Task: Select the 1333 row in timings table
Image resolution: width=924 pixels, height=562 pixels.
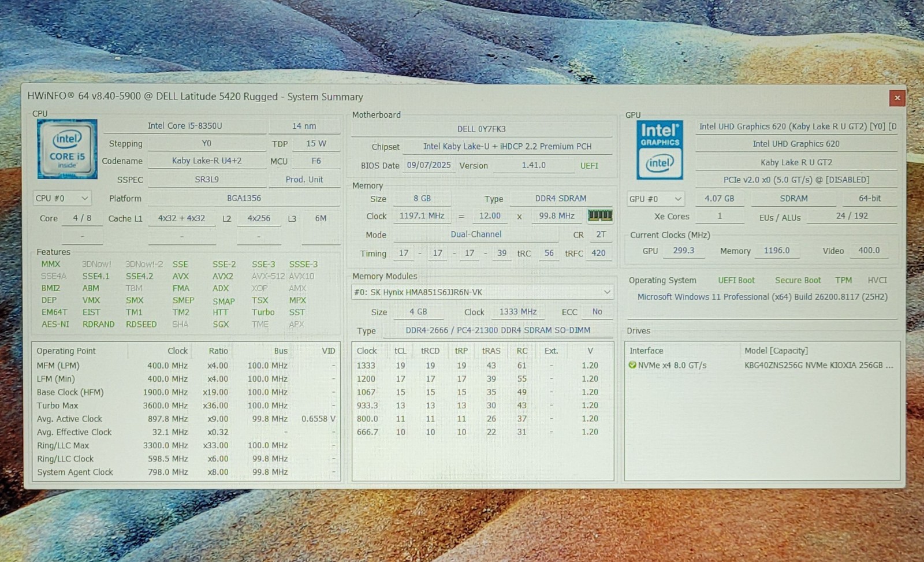Action: click(x=482, y=366)
